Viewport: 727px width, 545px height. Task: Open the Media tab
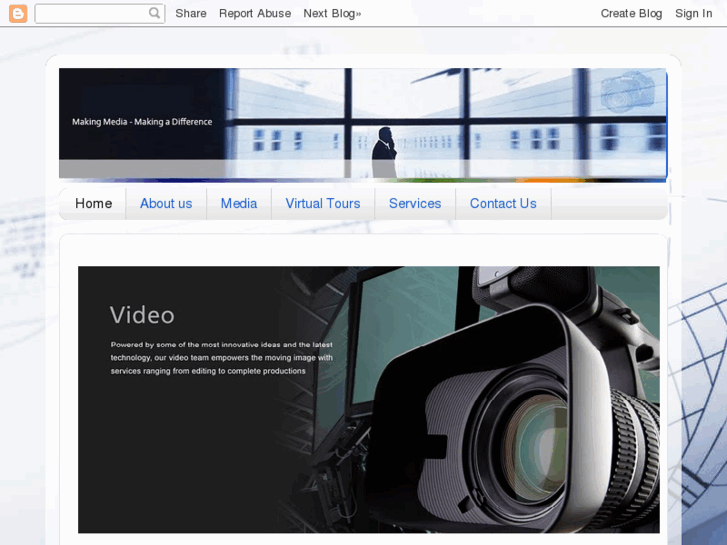pyautogui.click(x=239, y=204)
